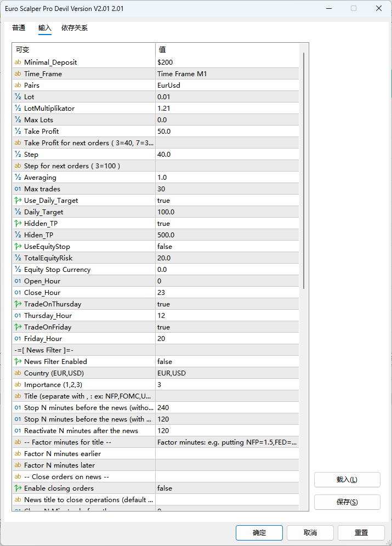Image resolution: width=392 pixels, height=546 pixels.
Task: Click the double-type icon next to Lot
Action: [18, 97]
